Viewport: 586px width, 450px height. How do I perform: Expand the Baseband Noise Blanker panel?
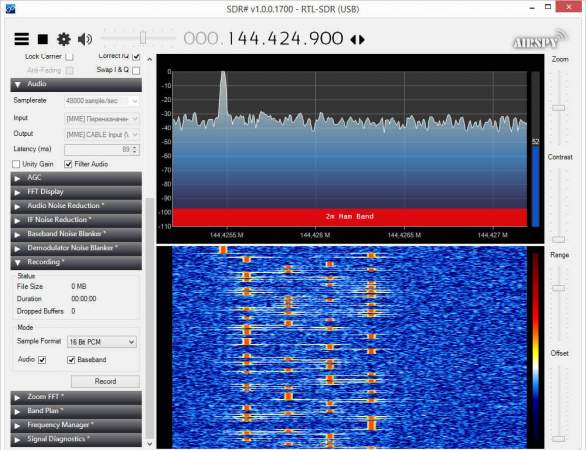click(x=76, y=234)
